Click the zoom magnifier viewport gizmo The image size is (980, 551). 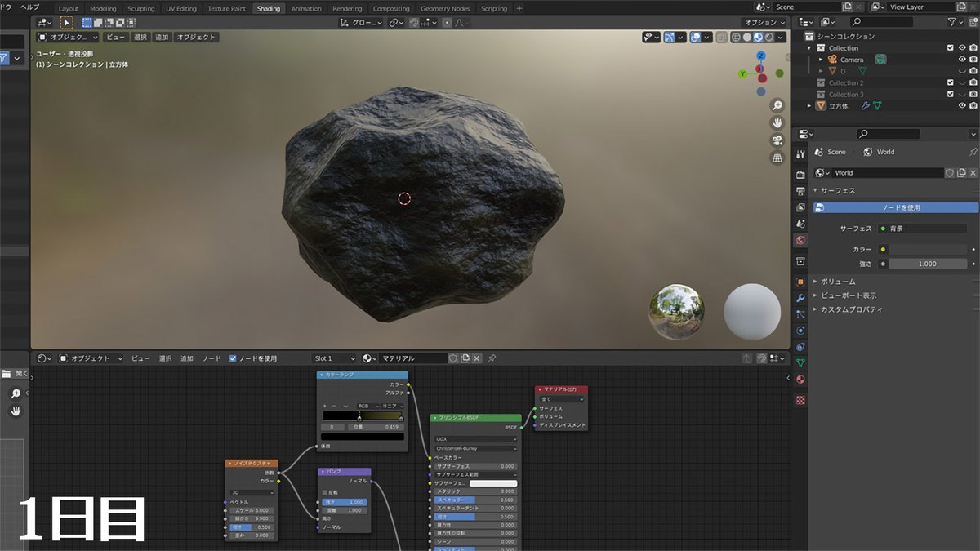click(777, 106)
